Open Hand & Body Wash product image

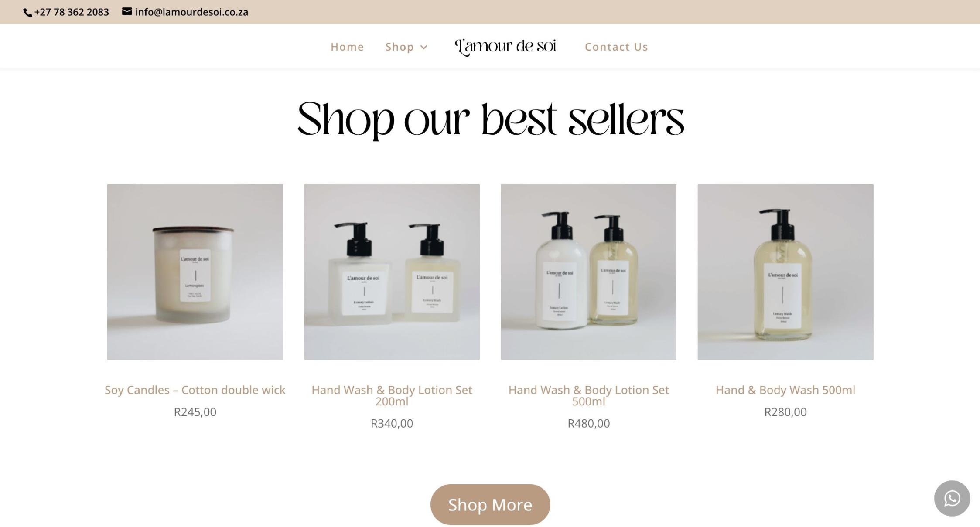(x=785, y=272)
